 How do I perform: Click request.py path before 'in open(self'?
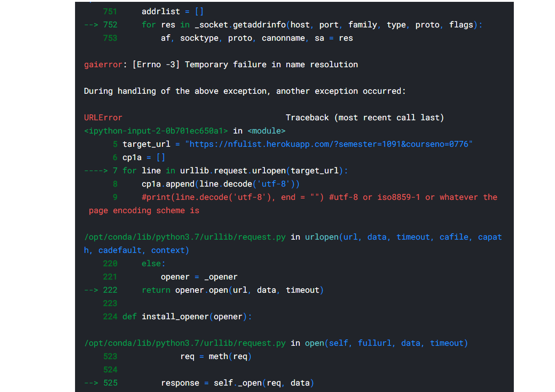coord(185,343)
